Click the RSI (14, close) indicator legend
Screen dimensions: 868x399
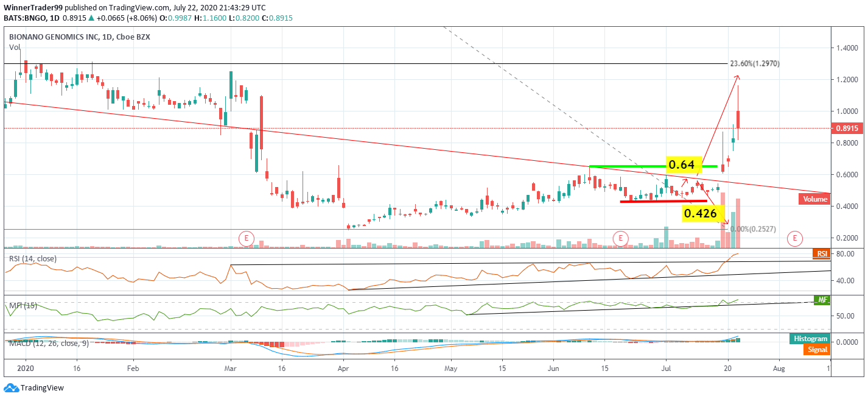click(33, 259)
